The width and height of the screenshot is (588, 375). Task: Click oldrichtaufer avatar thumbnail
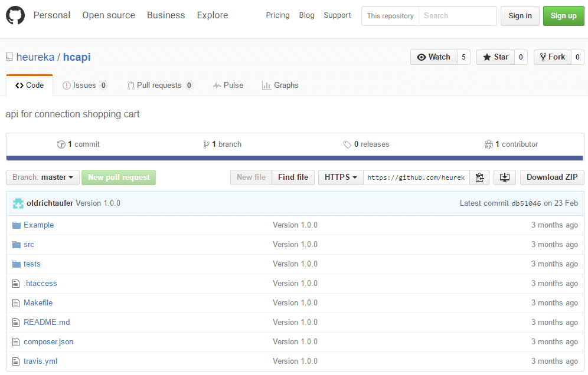point(18,203)
